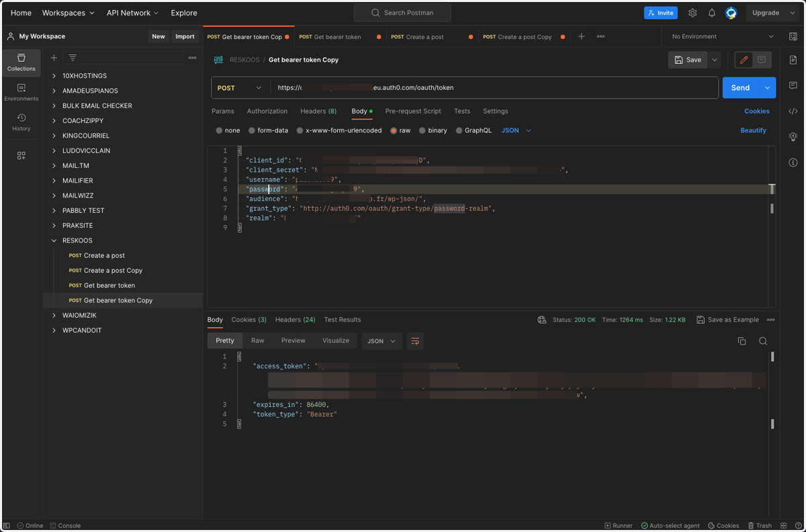This screenshot has height=532, width=806.
Task: Switch to the Params tab
Action: coord(223,112)
